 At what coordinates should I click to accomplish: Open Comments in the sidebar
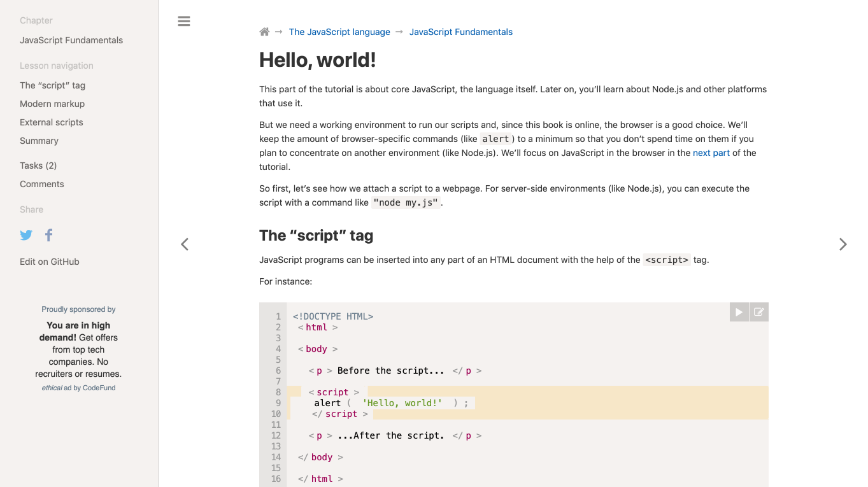(42, 184)
